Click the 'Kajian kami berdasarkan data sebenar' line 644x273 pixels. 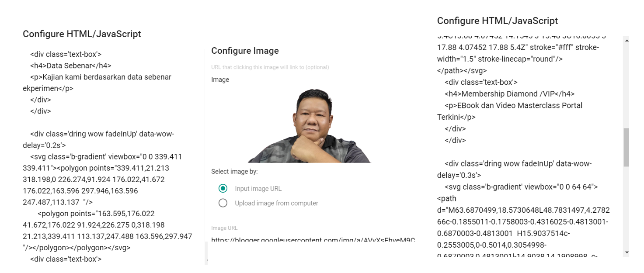(x=101, y=77)
